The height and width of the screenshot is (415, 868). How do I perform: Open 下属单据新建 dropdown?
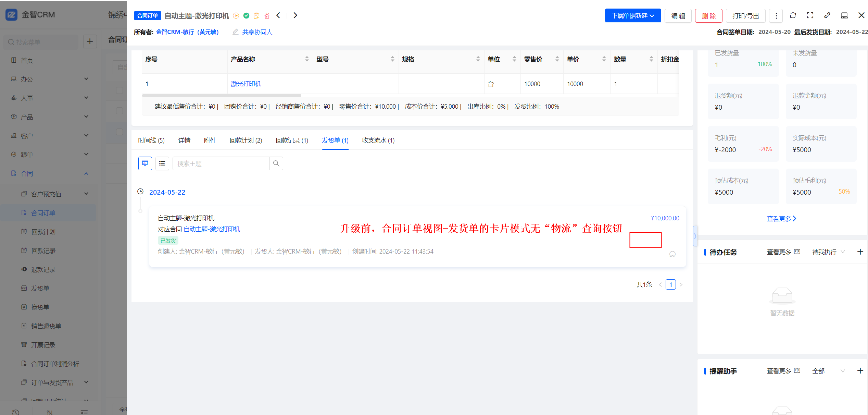(632, 16)
